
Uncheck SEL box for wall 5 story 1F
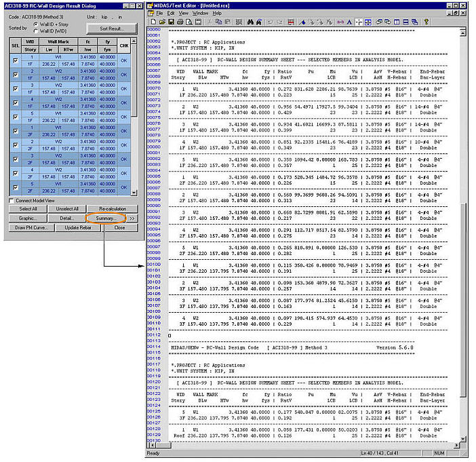point(16,117)
